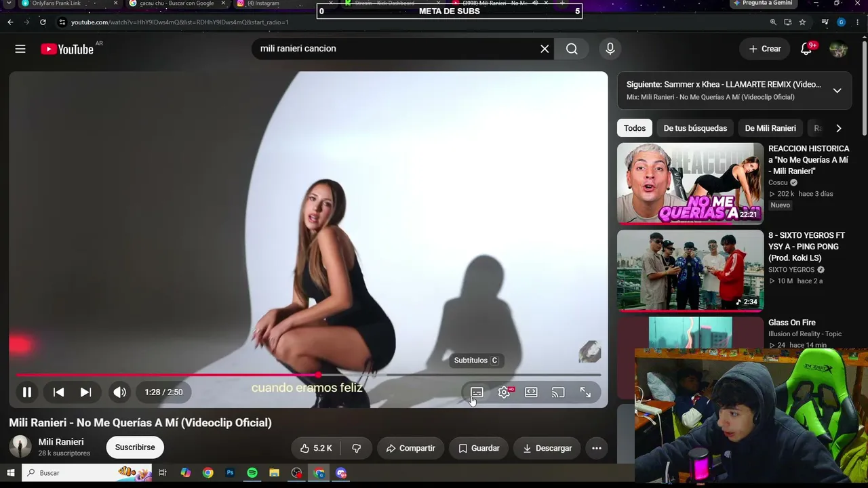Run the search with the magnifier button
Viewport: 868px width, 488px height.
coord(572,49)
